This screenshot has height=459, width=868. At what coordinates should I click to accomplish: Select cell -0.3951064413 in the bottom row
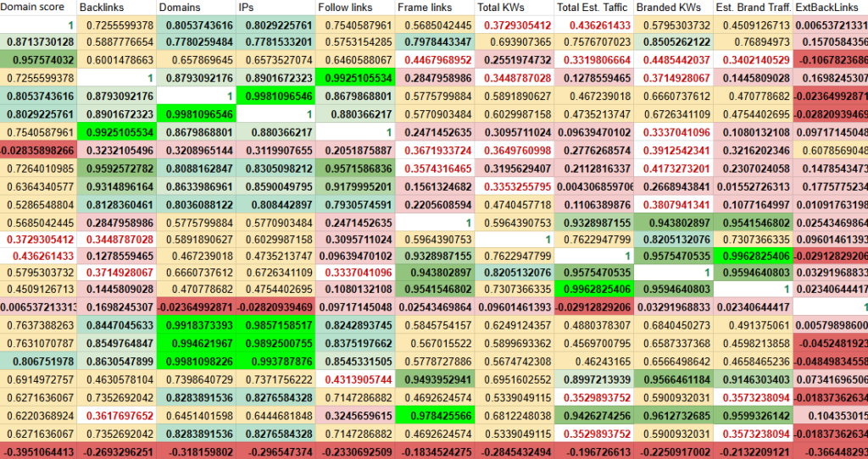click(38, 451)
